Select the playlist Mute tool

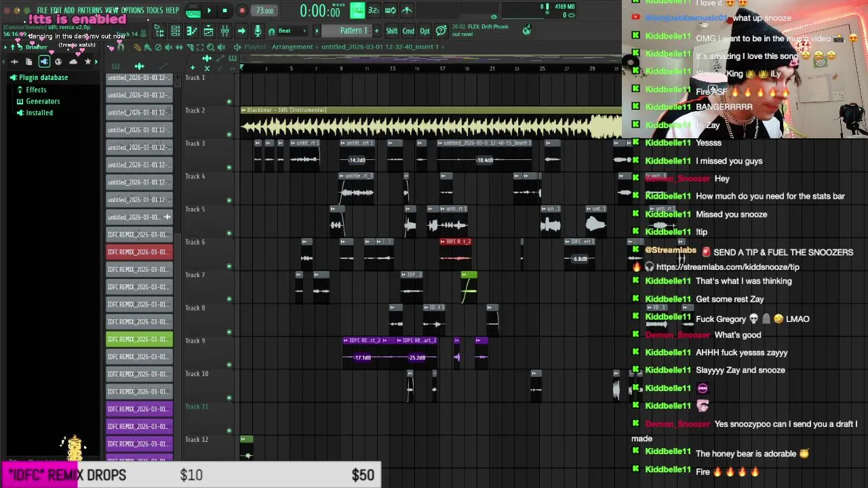pos(168,47)
